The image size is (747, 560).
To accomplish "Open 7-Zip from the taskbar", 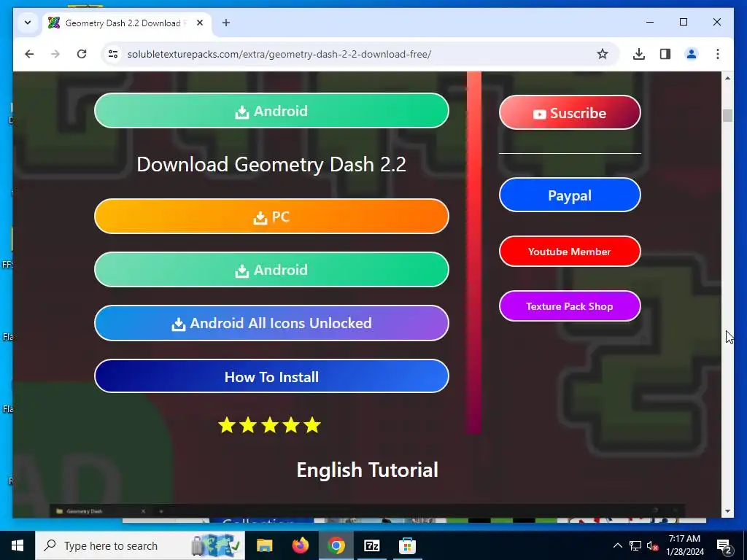I will pos(371,545).
